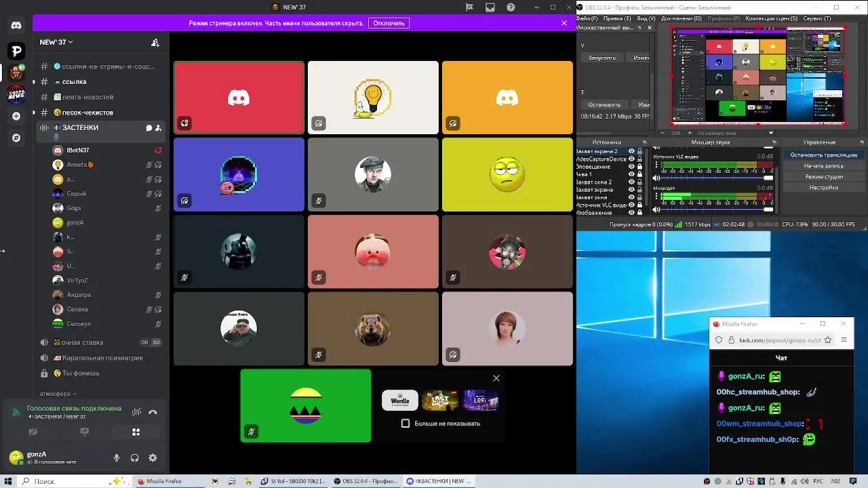The image size is (868, 488).
Task: Adjust Микр/доп volume slider in OBS
Action: 718,209
